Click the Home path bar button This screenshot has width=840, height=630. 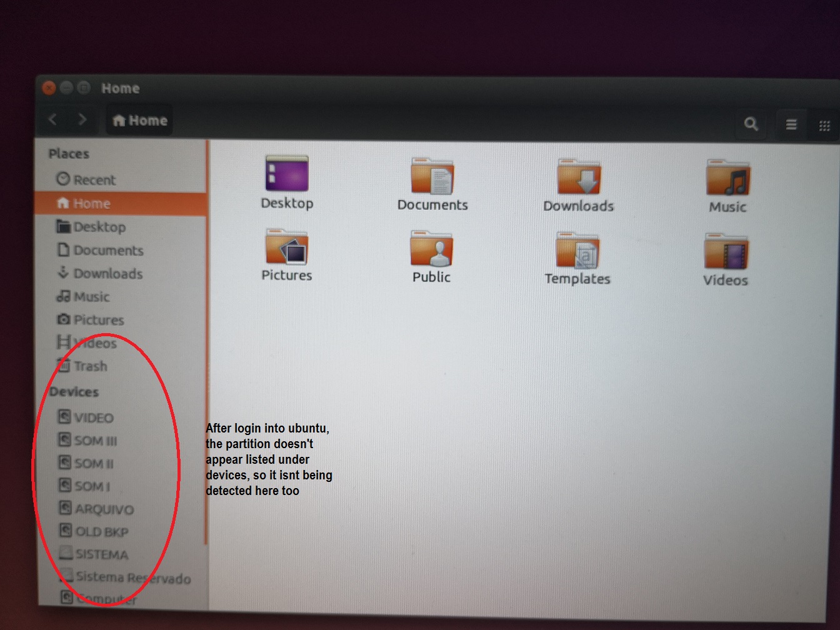(x=140, y=121)
